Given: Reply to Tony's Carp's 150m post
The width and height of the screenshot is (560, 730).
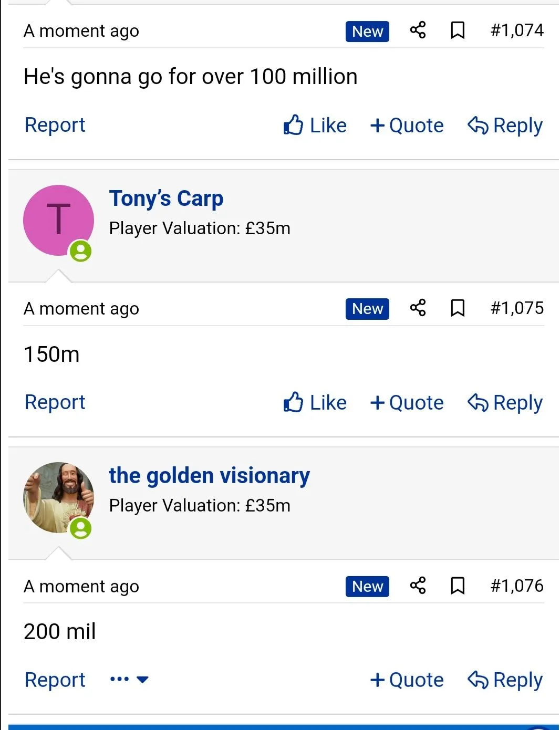Looking at the screenshot, I should (505, 403).
